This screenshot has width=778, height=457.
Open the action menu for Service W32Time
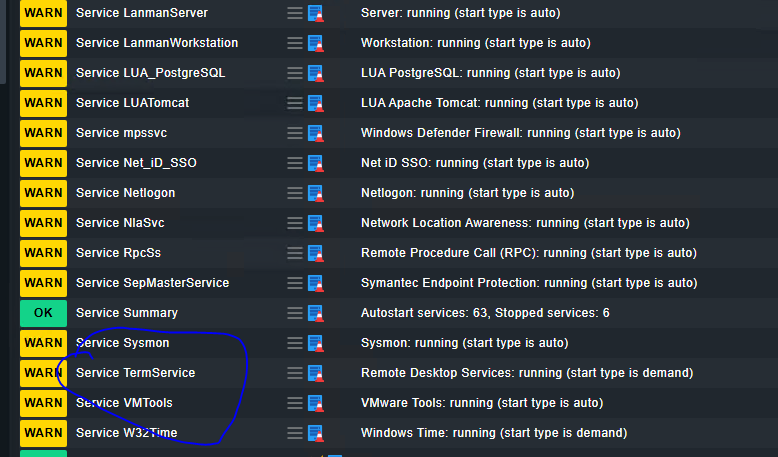click(294, 433)
